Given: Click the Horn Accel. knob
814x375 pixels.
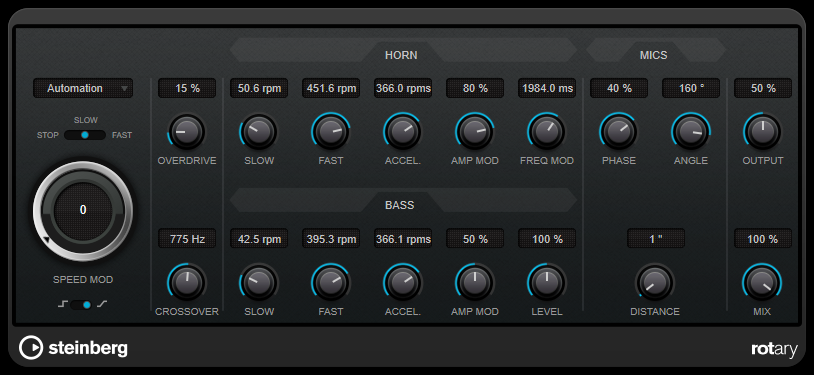Looking at the screenshot, I should coord(402,132).
